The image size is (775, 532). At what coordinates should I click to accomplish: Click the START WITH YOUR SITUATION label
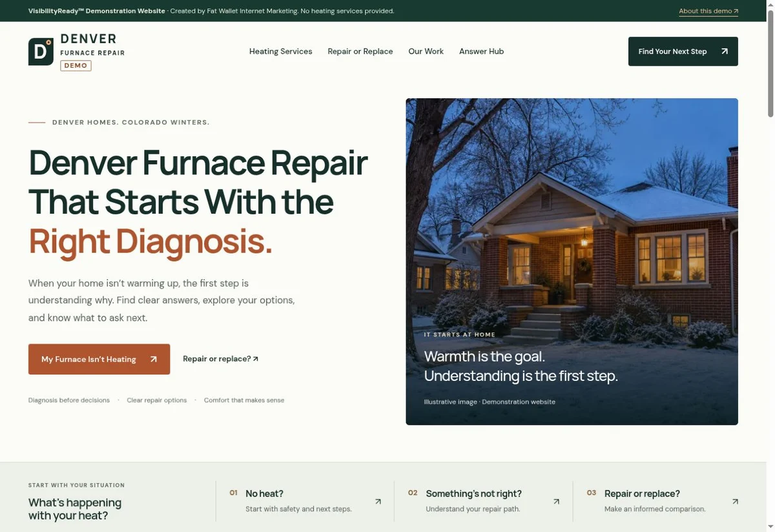(76, 485)
